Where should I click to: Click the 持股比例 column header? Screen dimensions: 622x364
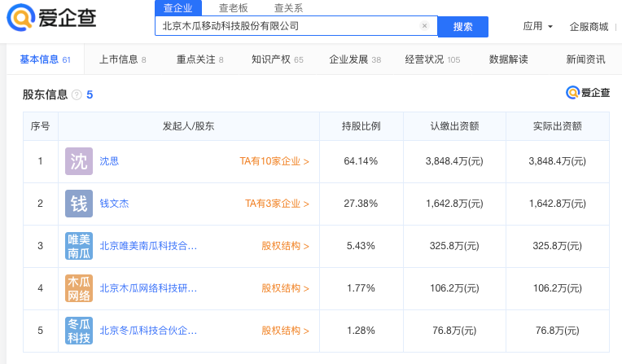pyautogui.click(x=361, y=126)
